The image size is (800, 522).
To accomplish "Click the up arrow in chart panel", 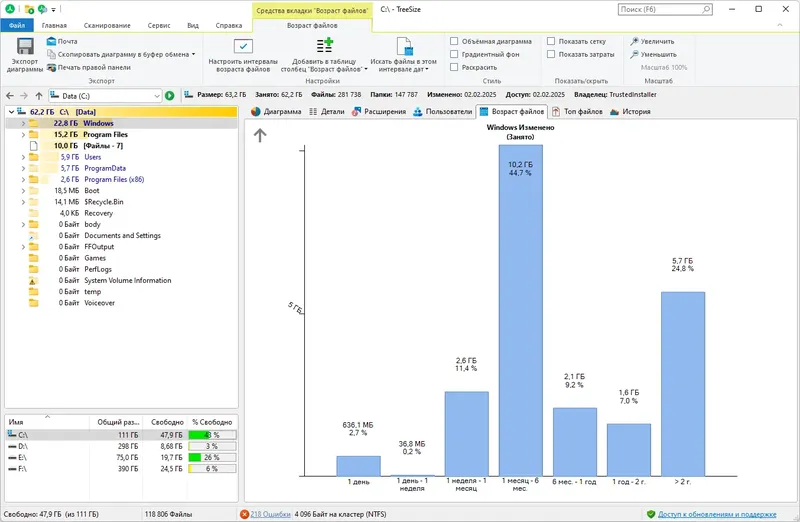I will [260, 135].
